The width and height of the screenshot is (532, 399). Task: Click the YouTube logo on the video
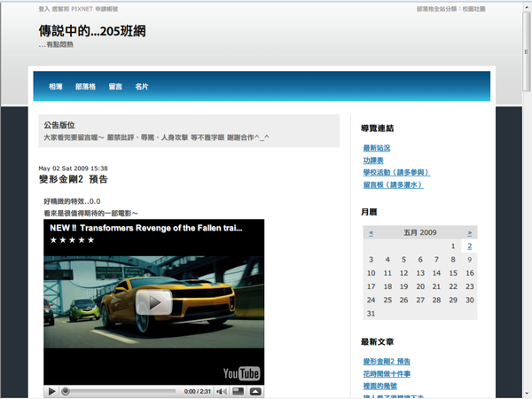[x=241, y=373]
